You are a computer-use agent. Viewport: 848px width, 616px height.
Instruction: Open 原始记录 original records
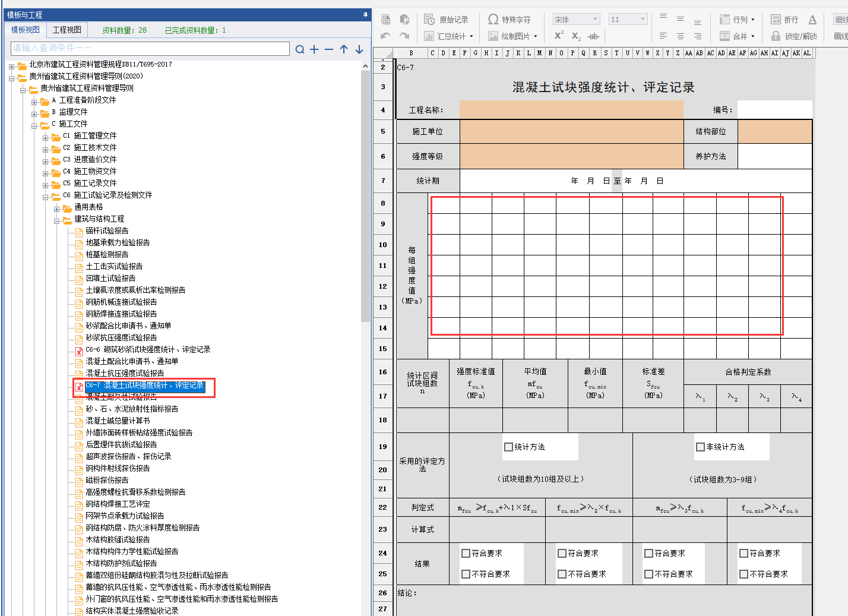447,20
